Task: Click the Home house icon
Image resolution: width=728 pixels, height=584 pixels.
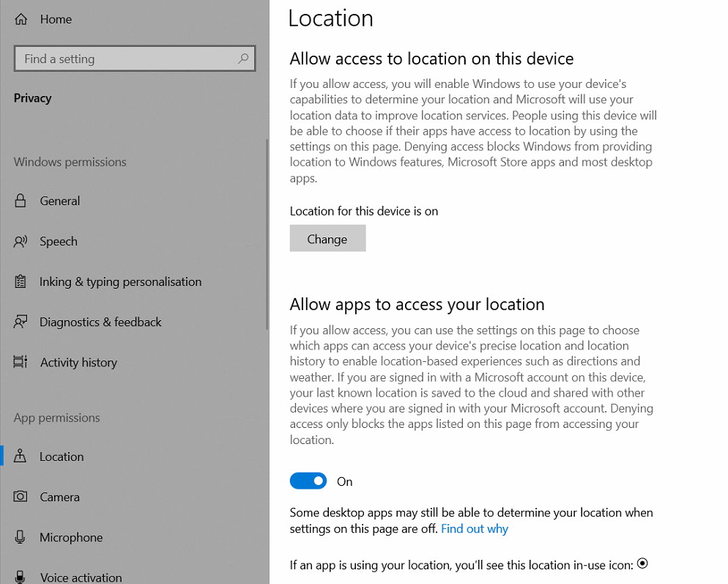Action: [21, 19]
